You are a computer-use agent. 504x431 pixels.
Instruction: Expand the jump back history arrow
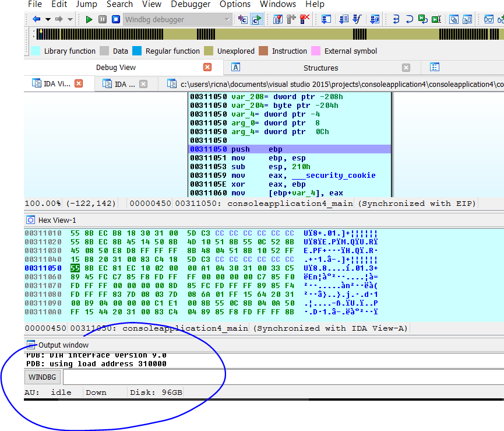pos(48,19)
